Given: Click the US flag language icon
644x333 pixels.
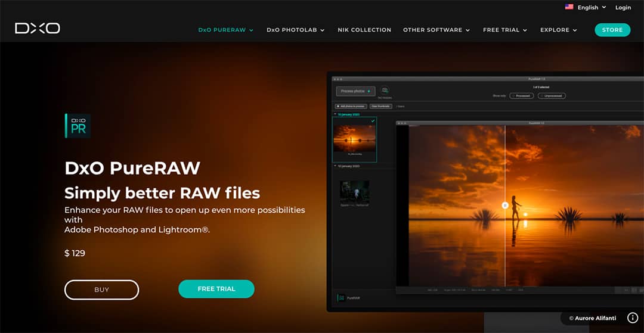Looking at the screenshot, I should click(569, 7).
